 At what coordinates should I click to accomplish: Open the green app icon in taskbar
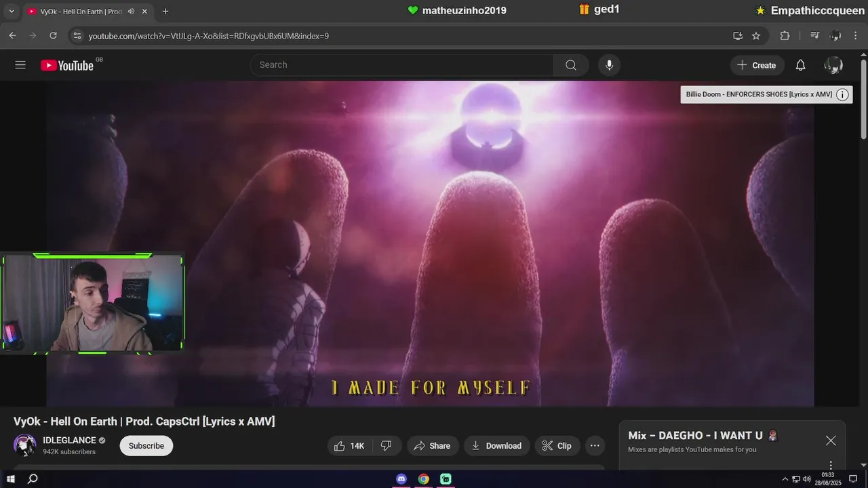446,479
